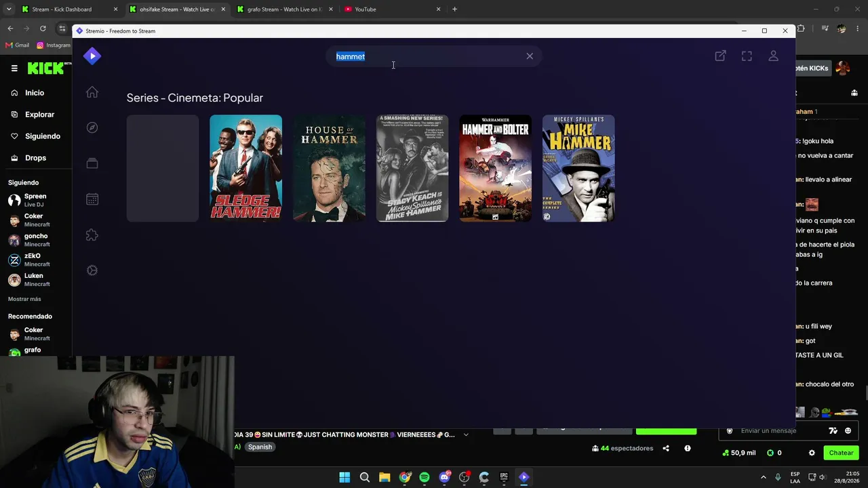Open Kick chat settings gear
Viewport: 868px width, 488px height.
click(x=812, y=453)
